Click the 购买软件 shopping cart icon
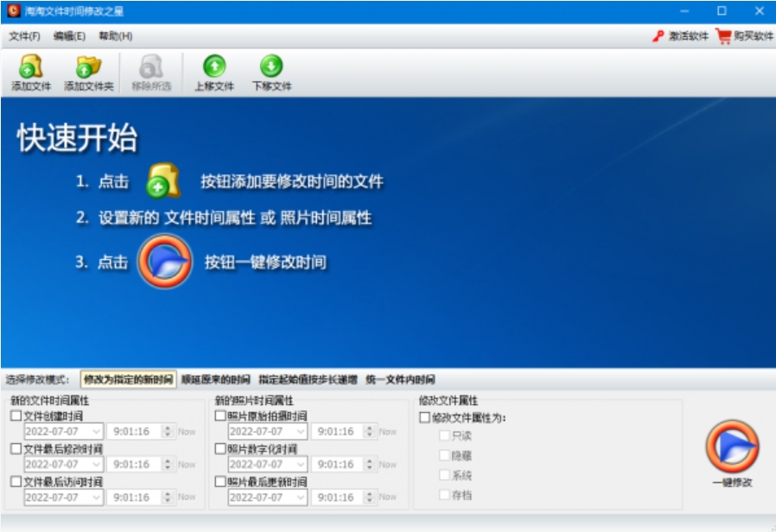The width and height of the screenshot is (776, 532). pyautogui.click(x=723, y=36)
